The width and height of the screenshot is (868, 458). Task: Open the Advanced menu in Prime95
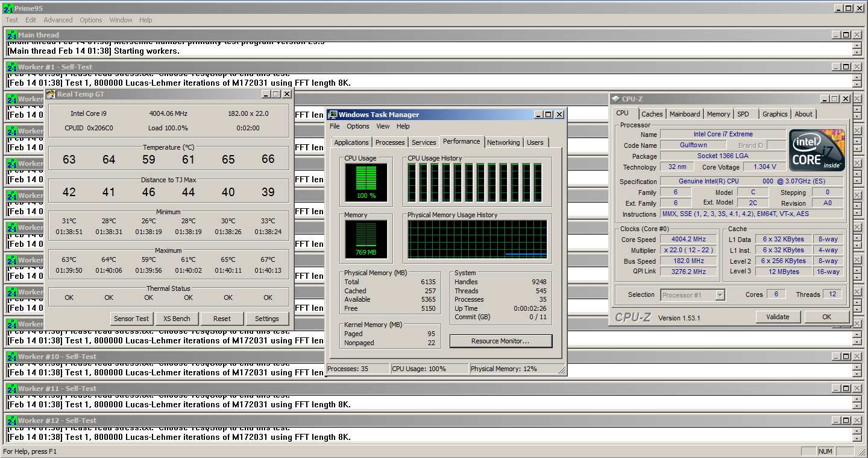tap(58, 20)
